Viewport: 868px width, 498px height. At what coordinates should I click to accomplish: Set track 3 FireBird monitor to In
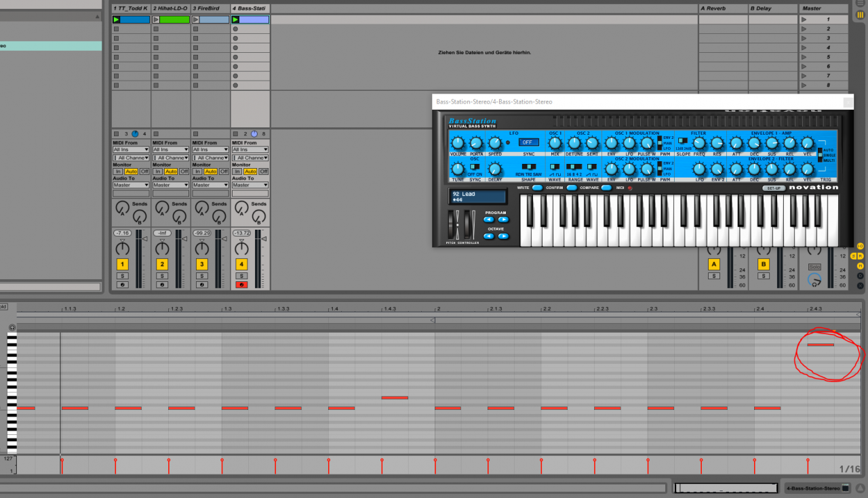[197, 171]
